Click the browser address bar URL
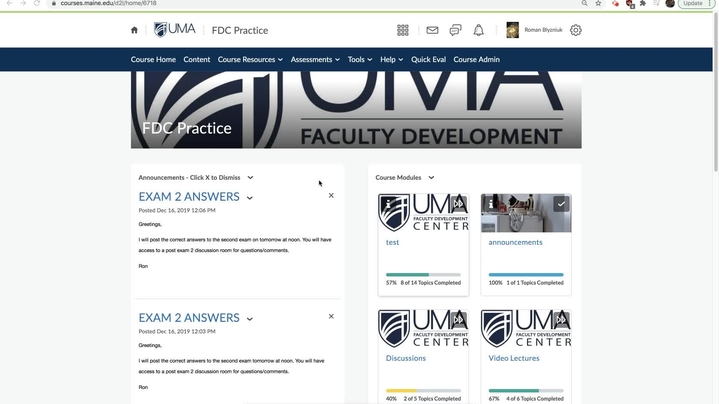 [109, 3]
